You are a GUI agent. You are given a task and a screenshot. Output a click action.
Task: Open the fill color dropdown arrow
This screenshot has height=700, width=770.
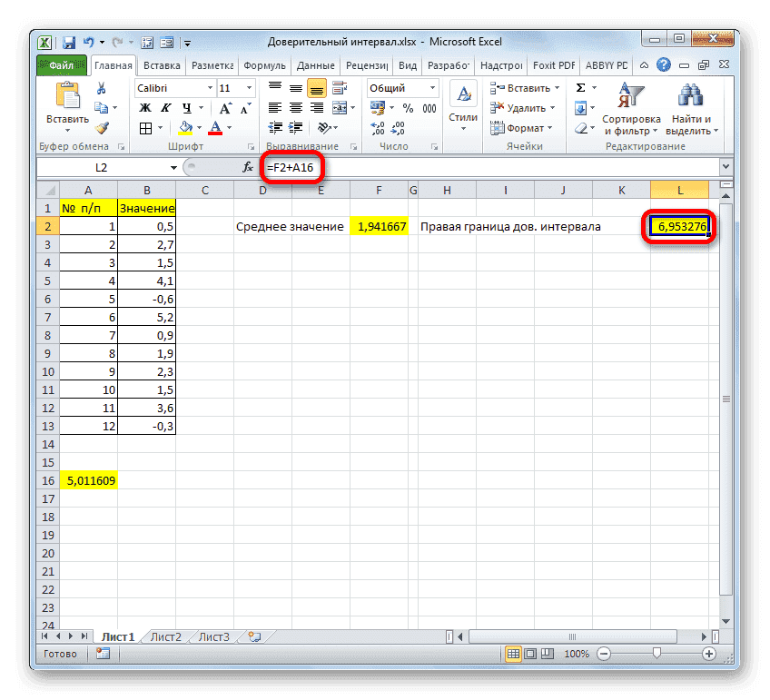coord(201,129)
